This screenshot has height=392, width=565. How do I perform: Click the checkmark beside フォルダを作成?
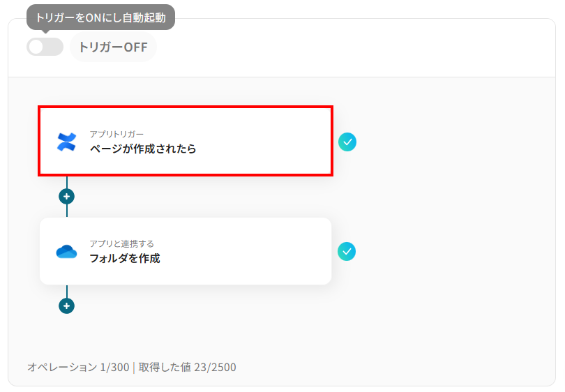click(x=347, y=252)
